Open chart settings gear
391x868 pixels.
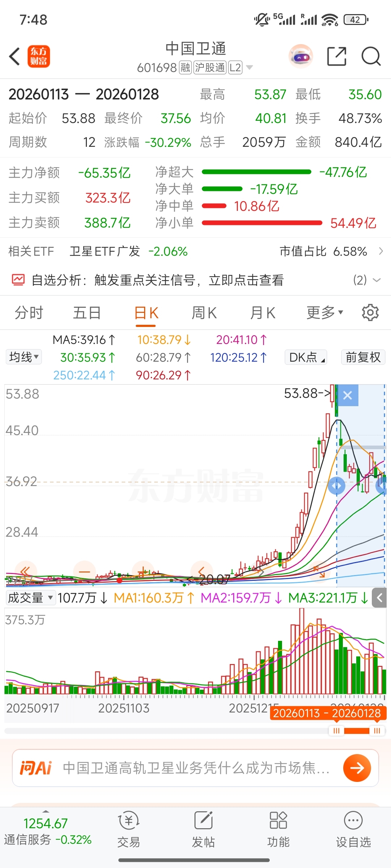coord(370,312)
